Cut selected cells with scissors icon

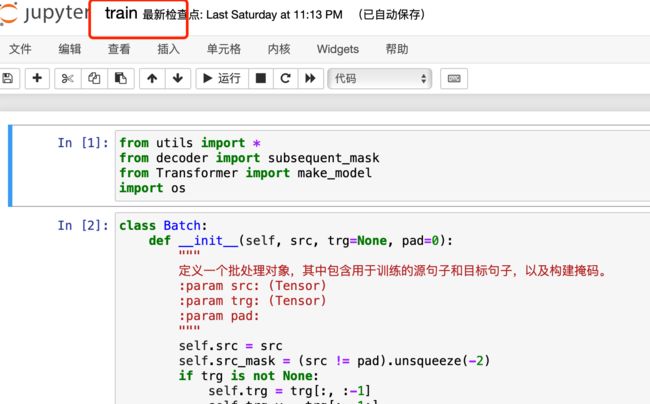point(68,78)
